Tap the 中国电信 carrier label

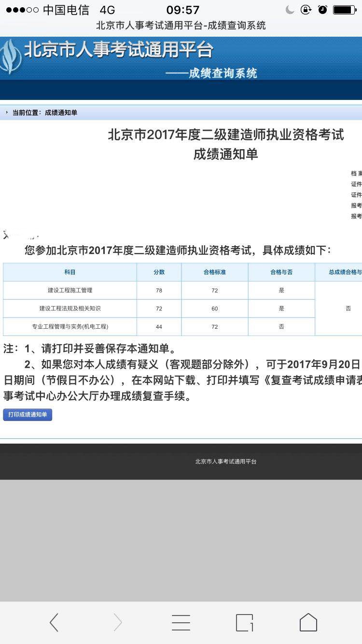click(66, 10)
